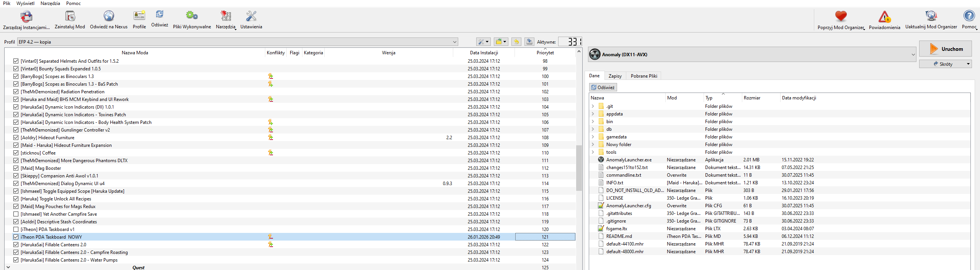
Task: Enable the [iTheon] PDA Taskboard v1 mod
Action: [16, 229]
